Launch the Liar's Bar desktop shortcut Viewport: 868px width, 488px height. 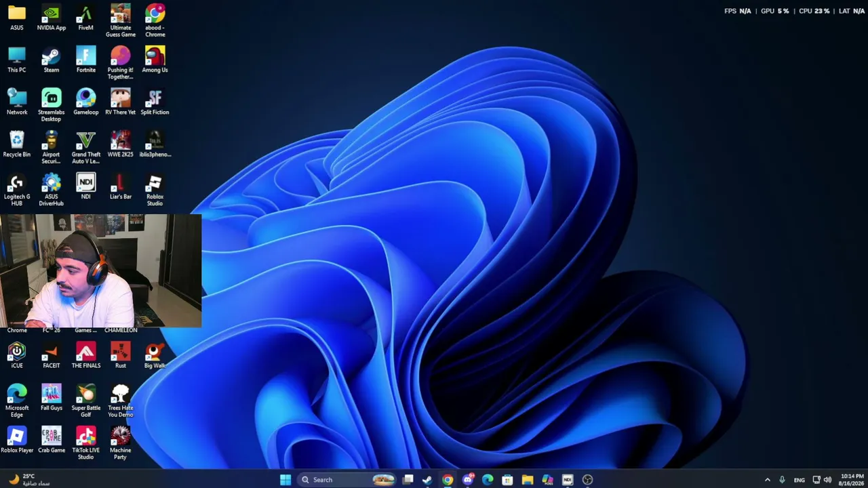click(x=121, y=187)
